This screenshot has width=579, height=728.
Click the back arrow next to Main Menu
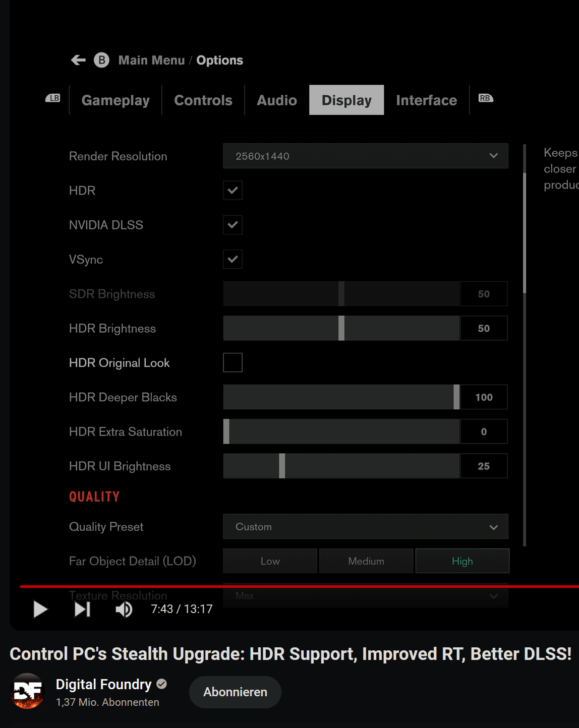tap(78, 60)
